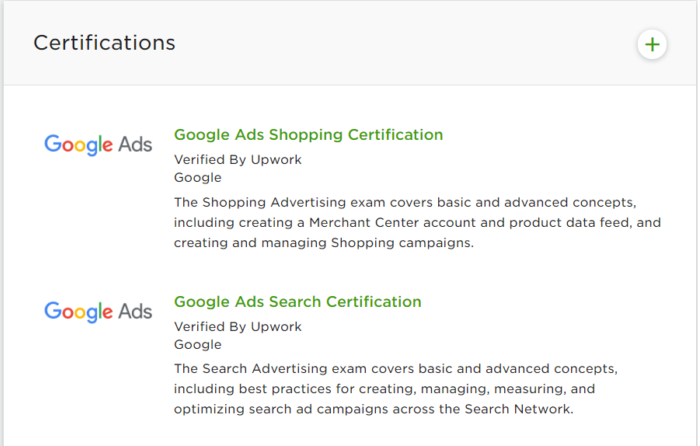Viewport: 700px width, 446px height.
Task: Open the Google Ads Search Certification link
Action: tap(297, 302)
